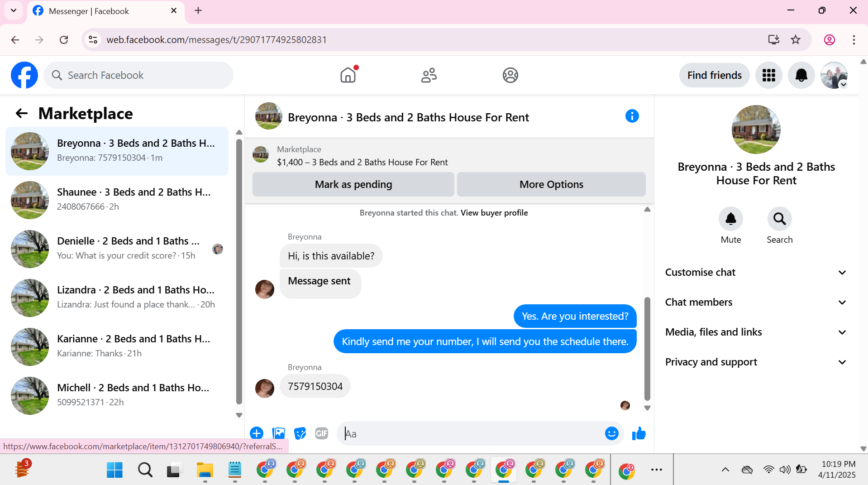Open the Facebook menu grid icon
Screen dimensions: 868x485
point(768,75)
